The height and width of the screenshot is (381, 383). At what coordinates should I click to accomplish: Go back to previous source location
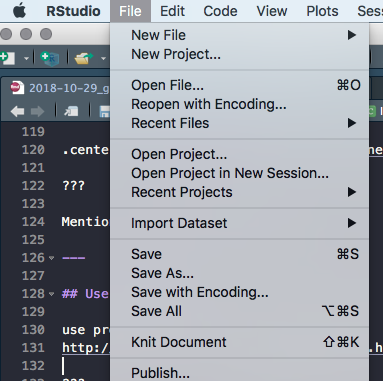tap(17, 111)
